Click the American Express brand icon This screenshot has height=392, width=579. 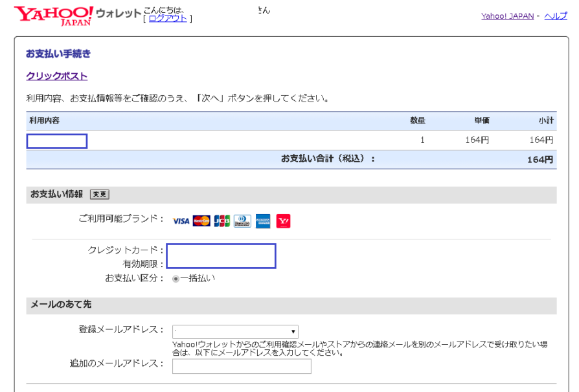click(263, 221)
